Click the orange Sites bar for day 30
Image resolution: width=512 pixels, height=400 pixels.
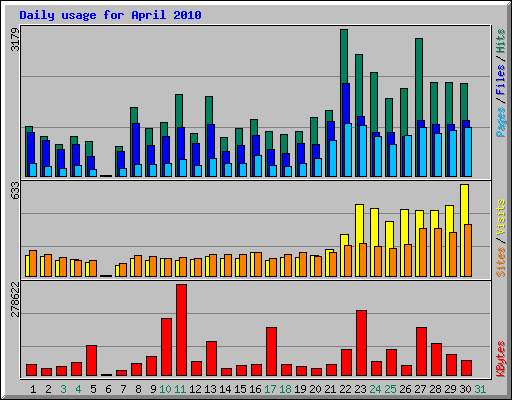point(468,250)
